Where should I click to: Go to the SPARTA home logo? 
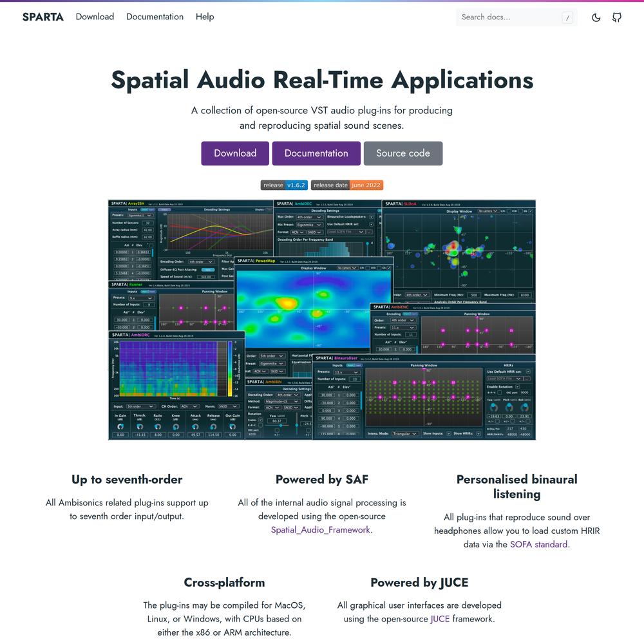43,17
